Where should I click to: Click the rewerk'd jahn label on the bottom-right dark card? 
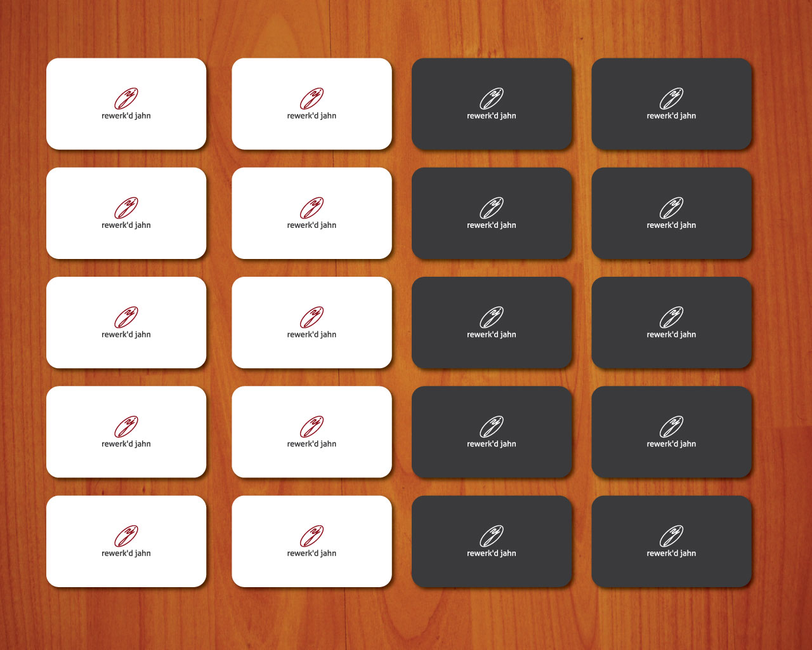point(672,554)
